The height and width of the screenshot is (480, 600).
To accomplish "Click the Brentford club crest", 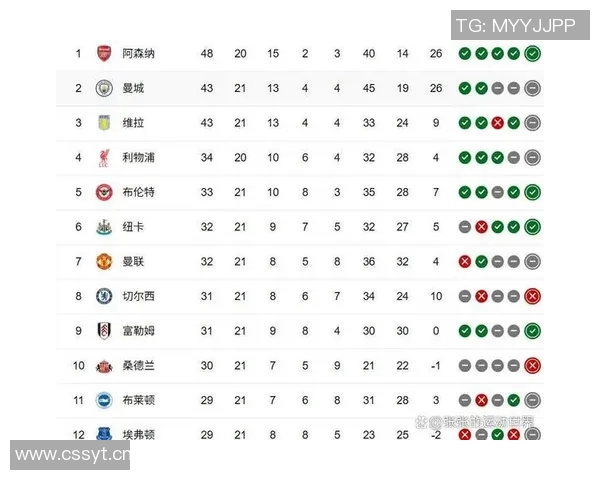I will (104, 192).
